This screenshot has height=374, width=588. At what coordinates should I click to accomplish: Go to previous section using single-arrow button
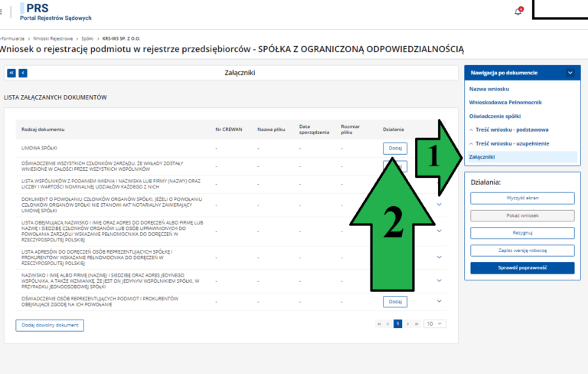[x=23, y=73]
